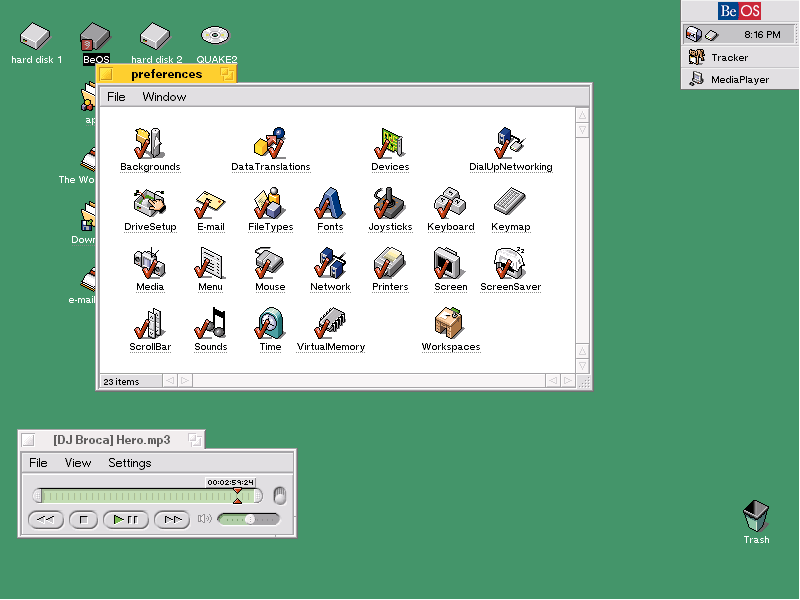The image size is (800, 600).
Task: Open the View menu in MediaPlayer
Action: coord(78,463)
